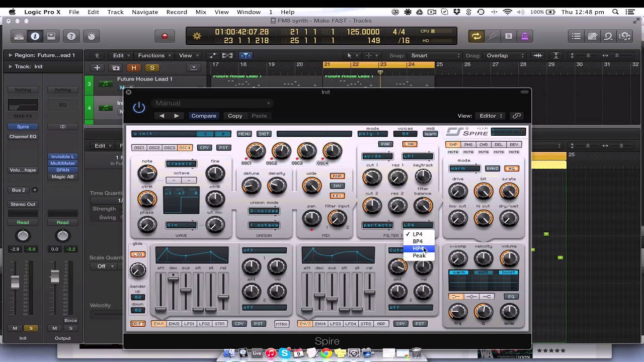The height and width of the screenshot is (362, 644).
Task: Go to previous preset with left arrow
Action: coord(162,116)
